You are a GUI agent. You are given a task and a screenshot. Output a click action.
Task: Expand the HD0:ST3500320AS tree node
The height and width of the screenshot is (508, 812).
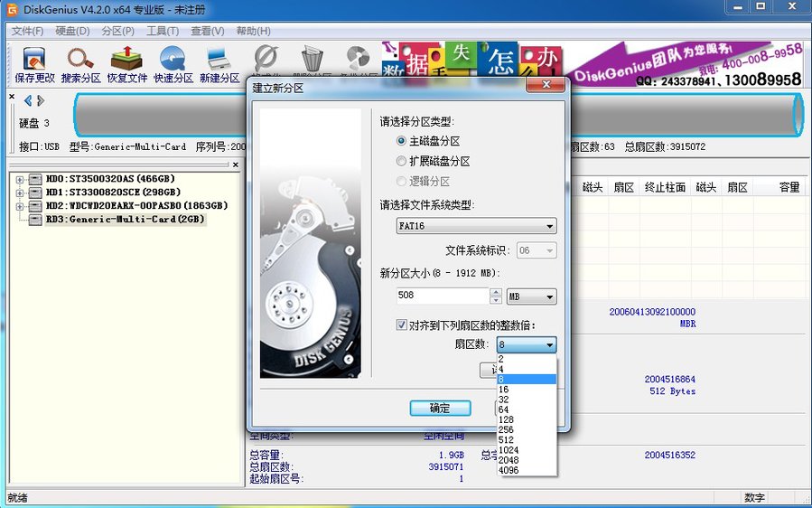20,179
